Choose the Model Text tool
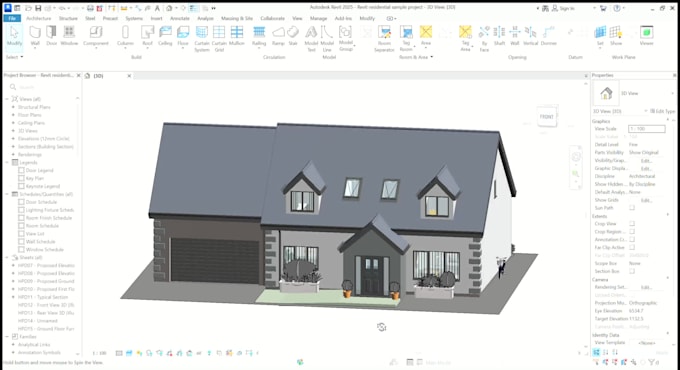 [311, 39]
